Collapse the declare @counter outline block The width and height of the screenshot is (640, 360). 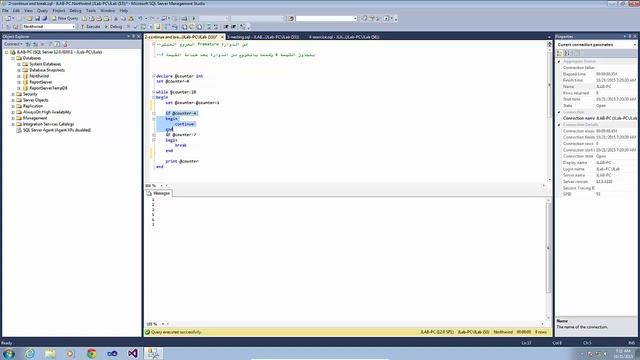coord(153,76)
